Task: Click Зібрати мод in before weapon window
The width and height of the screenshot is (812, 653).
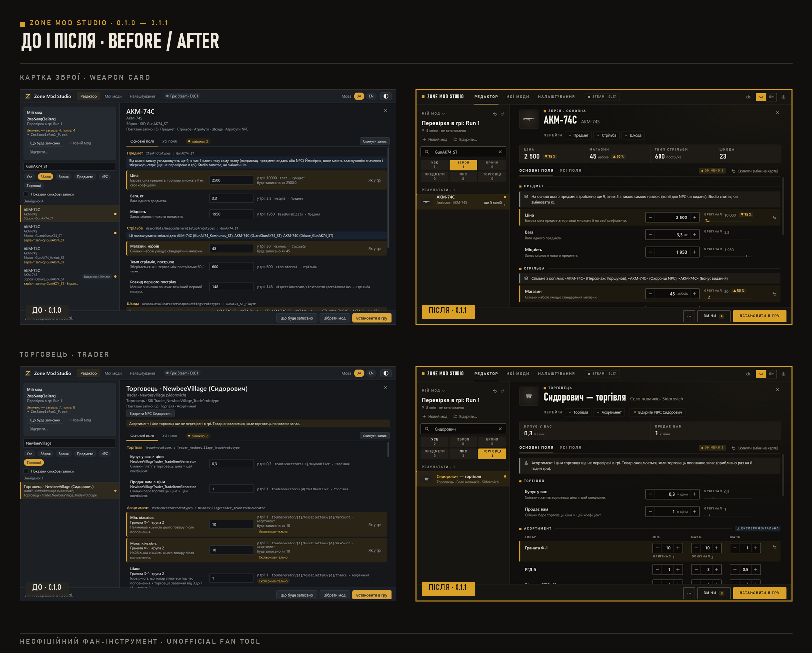Action: tap(335, 318)
